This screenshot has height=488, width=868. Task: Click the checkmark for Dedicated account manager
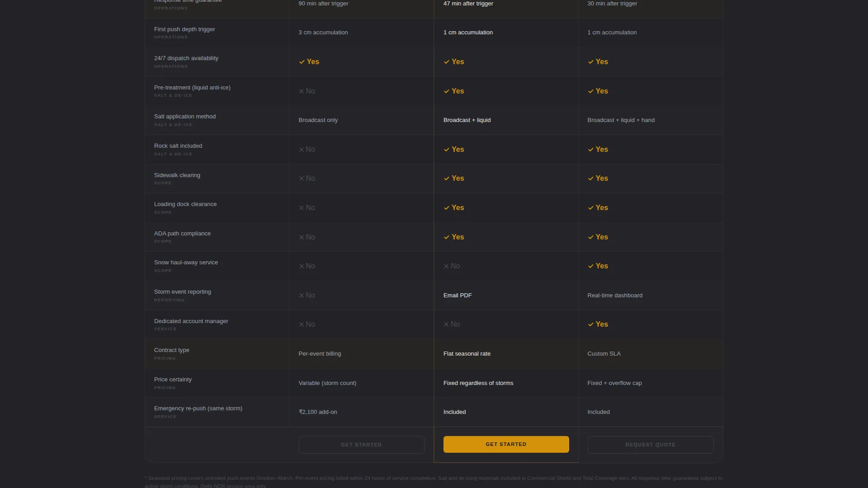coord(590,324)
